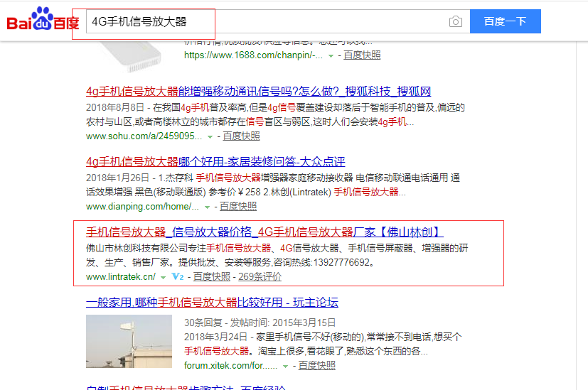Open 269条评价 reviews link
This screenshot has width=588, height=390.
click(260, 276)
